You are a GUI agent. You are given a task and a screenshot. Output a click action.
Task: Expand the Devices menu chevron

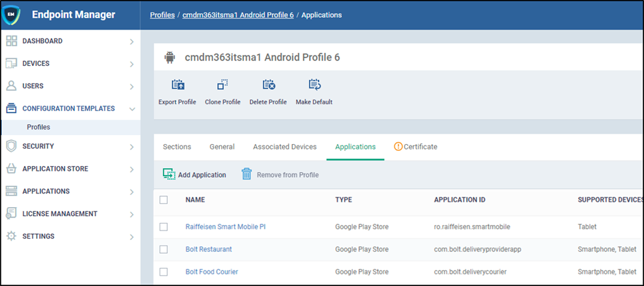coord(132,64)
